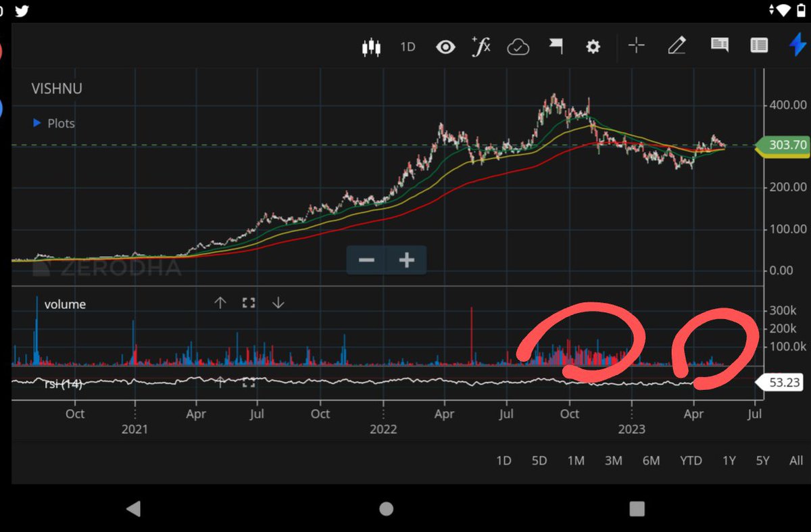811x532 pixels.
Task: Open drawing tools with the pencil icon
Action: 677,46
